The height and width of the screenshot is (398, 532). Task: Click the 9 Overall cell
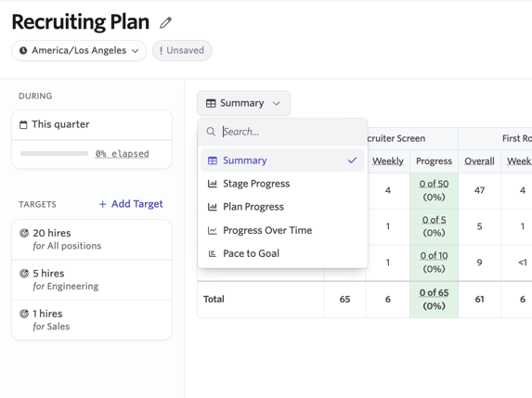[479, 263]
